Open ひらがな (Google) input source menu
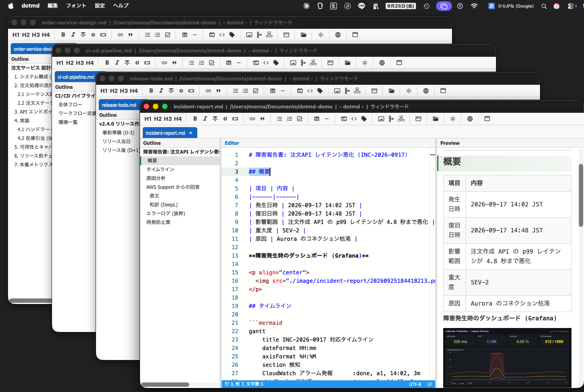Screen dimensions: 584x392 click(x=511, y=6)
